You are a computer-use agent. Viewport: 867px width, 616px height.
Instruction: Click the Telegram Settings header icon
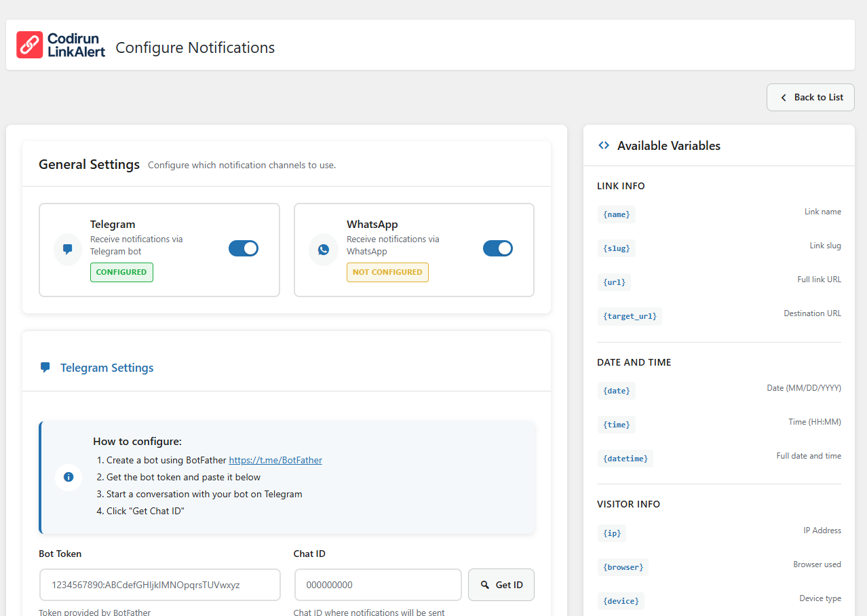coord(45,368)
